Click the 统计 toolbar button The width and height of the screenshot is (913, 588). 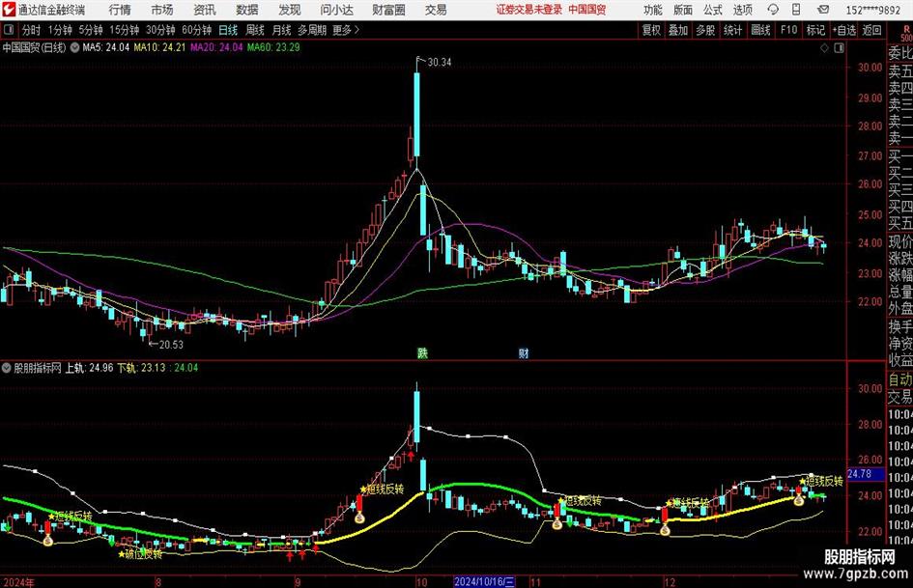coord(732,30)
